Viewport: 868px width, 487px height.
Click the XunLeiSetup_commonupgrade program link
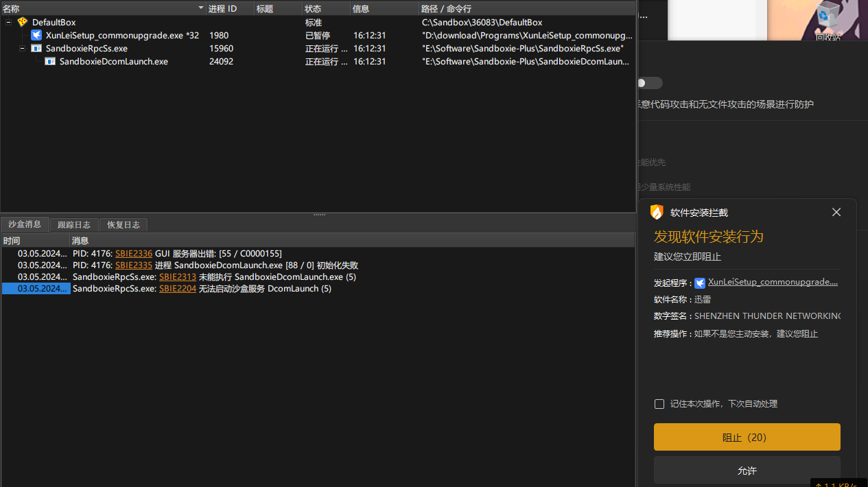[x=773, y=282]
